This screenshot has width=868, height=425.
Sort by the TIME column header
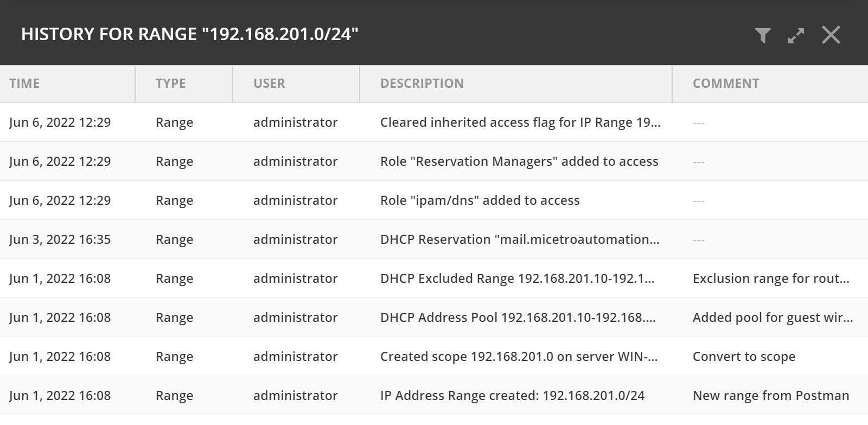coord(67,83)
